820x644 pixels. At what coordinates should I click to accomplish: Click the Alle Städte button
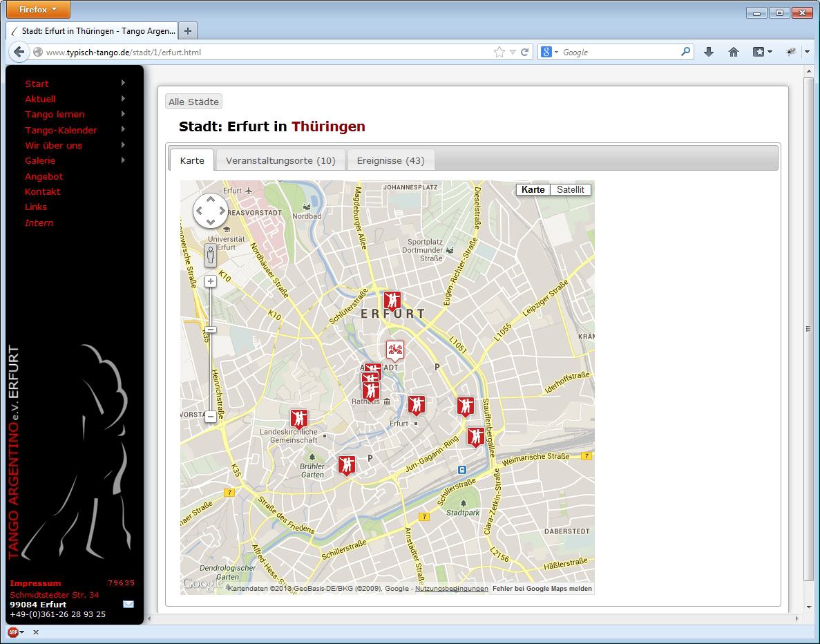[193, 102]
